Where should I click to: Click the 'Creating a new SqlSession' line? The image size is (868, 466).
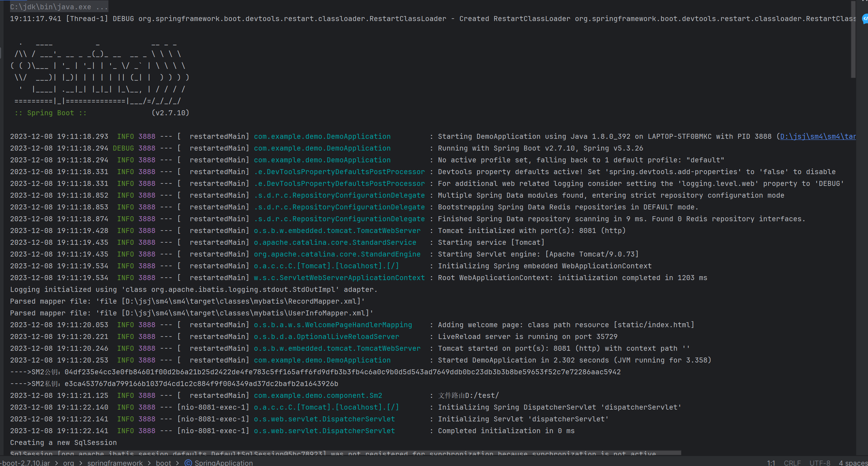click(x=63, y=442)
